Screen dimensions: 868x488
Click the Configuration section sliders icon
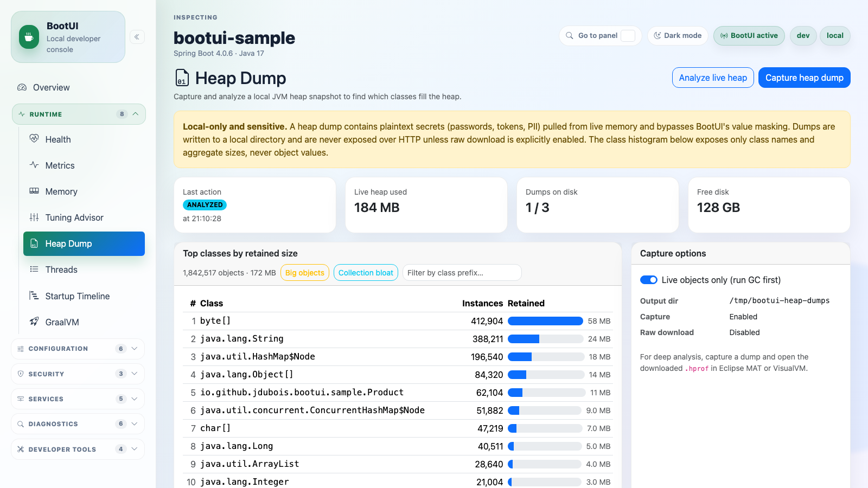[x=21, y=349]
